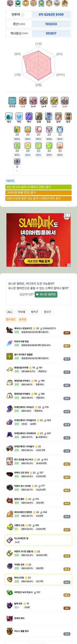Switch to the 방어구 filter tab
This screenshot has height=644, width=77.
point(34,312)
